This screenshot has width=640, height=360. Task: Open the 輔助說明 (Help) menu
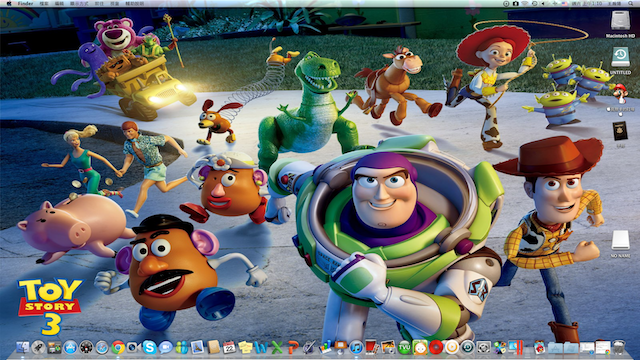point(135,3)
